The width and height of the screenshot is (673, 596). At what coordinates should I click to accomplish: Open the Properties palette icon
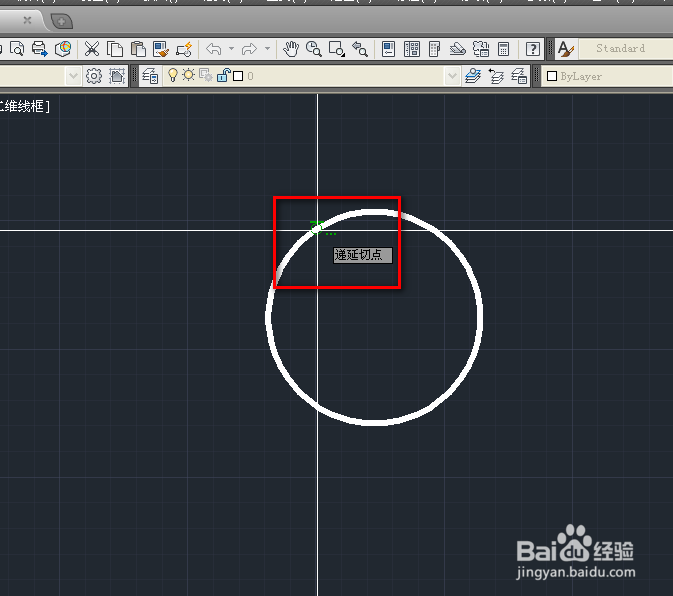388,48
